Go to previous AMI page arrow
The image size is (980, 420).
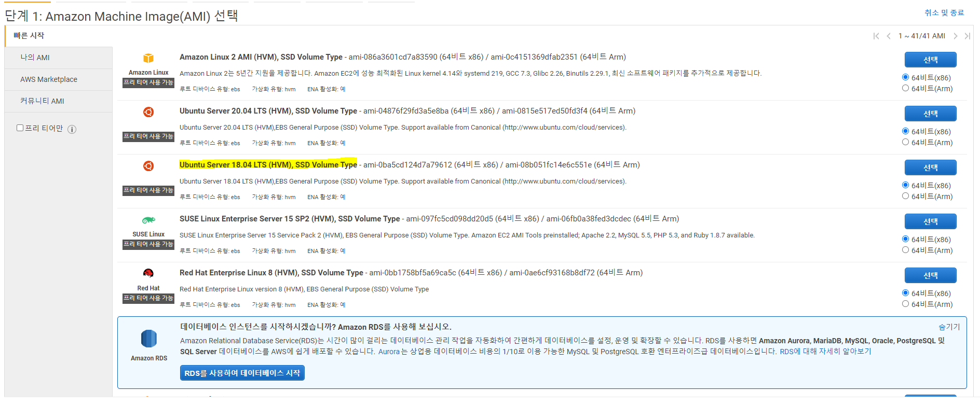(889, 36)
